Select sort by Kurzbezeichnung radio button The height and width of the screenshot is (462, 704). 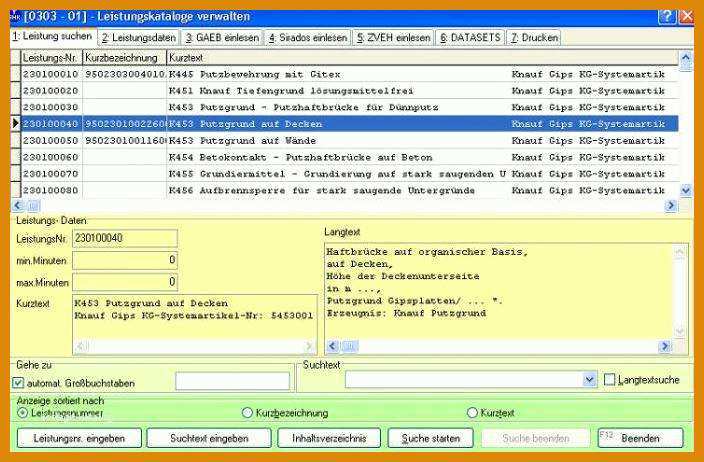(247, 413)
